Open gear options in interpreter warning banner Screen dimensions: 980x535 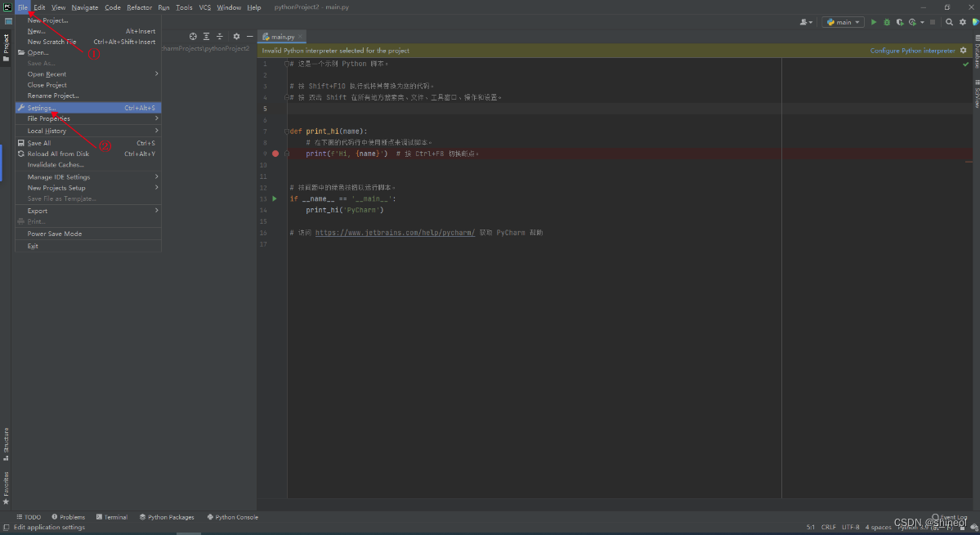pyautogui.click(x=963, y=51)
